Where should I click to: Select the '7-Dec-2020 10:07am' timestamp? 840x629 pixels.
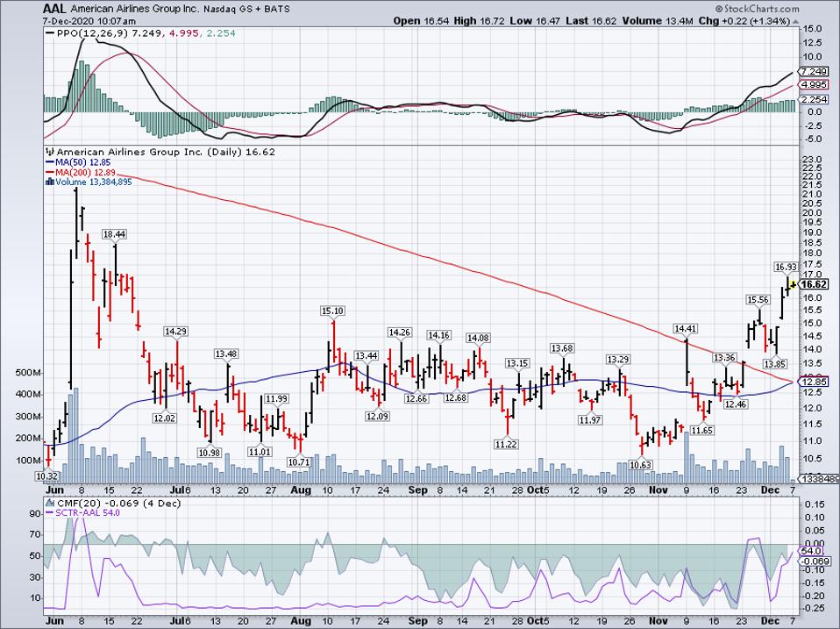89,21
